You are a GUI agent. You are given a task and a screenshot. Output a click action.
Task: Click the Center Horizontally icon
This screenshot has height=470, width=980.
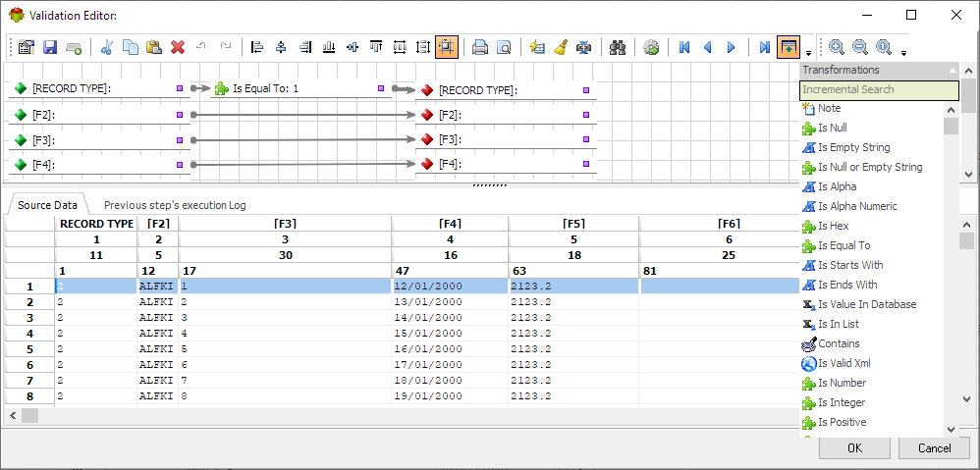(x=281, y=47)
